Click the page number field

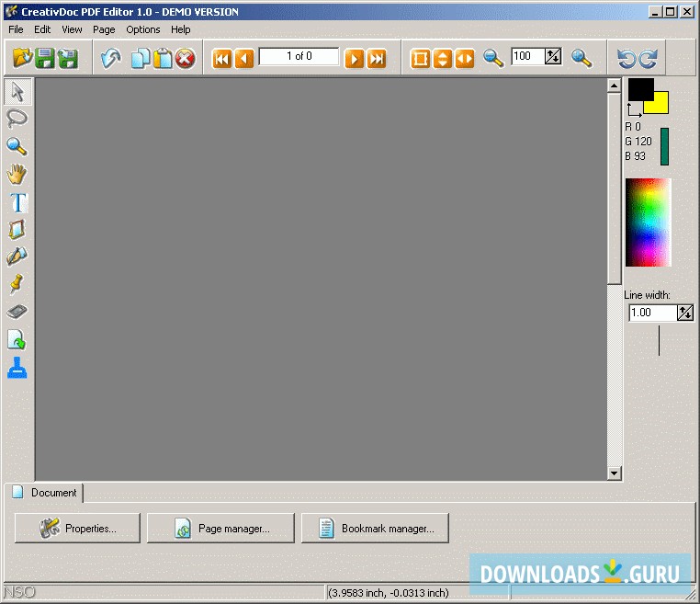click(x=299, y=56)
